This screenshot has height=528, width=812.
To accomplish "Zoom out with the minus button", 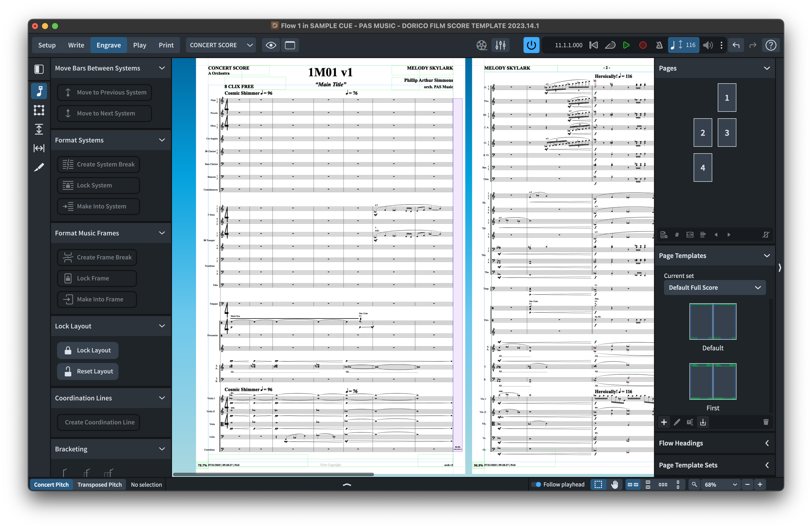I will click(747, 485).
